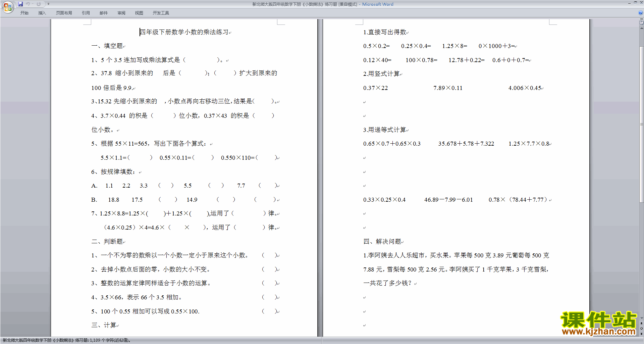This screenshot has height=344, width=644.
Task: Click the expression 1.25×7.7×0.8
Action: pos(529,144)
